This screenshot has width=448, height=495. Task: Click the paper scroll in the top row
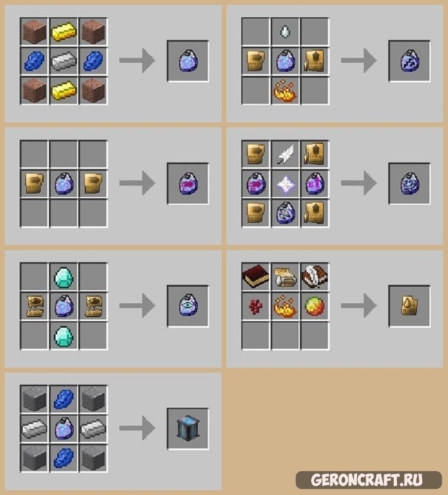285,277
